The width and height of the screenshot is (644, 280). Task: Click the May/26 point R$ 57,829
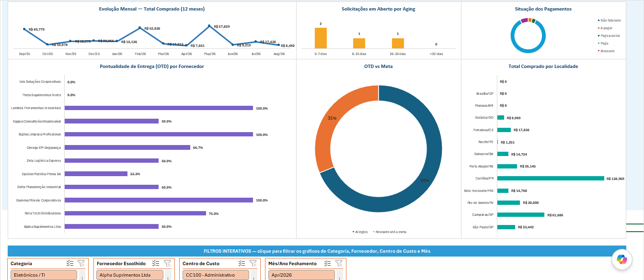click(209, 26)
